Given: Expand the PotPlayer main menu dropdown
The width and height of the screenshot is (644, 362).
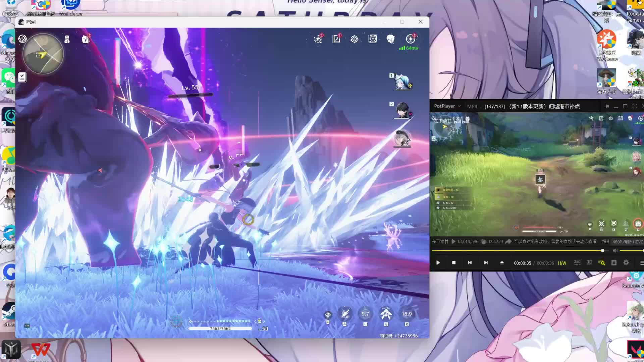Looking at the screenshot, I should pos(447,106).
